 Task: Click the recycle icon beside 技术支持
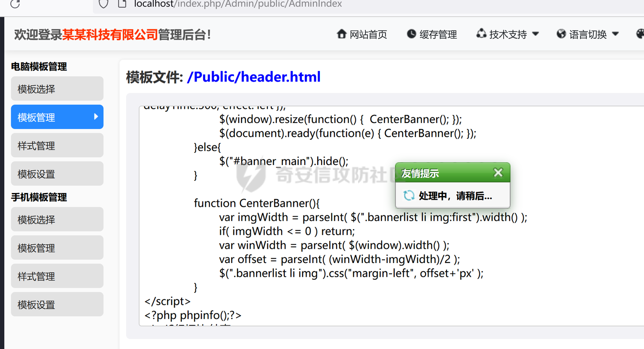coord(481,34)
